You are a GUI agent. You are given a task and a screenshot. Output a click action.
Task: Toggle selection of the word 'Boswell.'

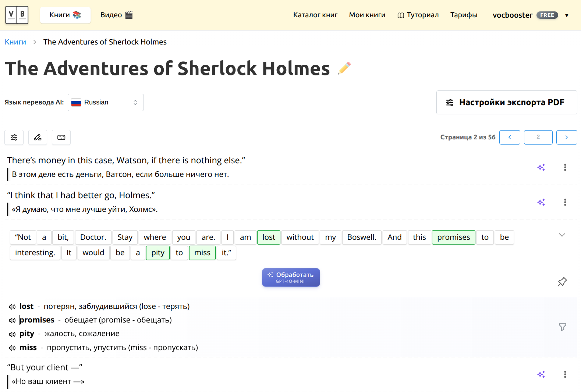[361, 237]
